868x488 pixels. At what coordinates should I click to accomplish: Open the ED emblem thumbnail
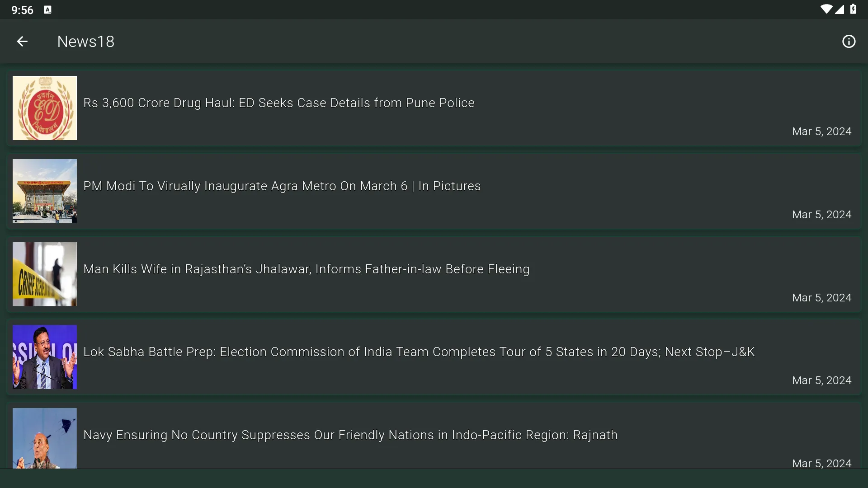coord(45,108)
